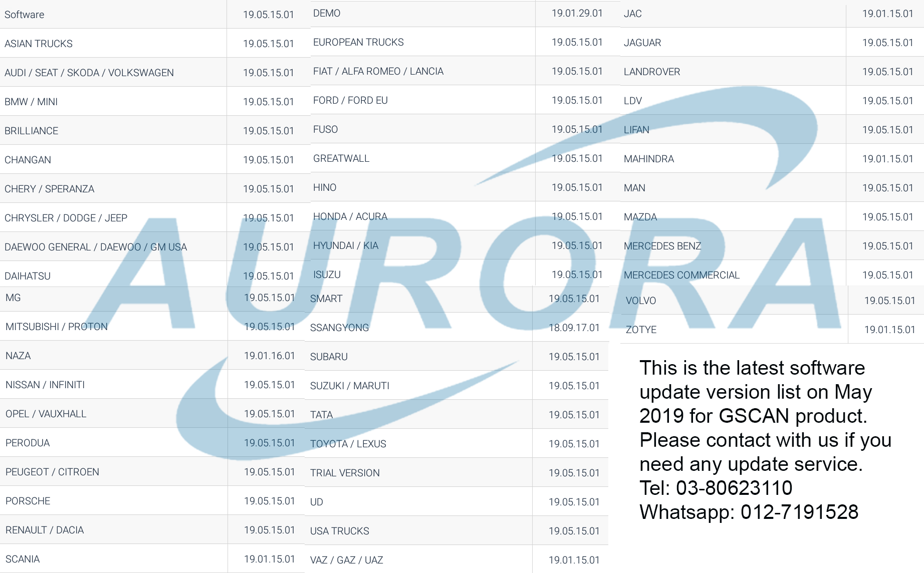The image size is (924, 573).
Task: Select the VOLVO row label
Action: [x=641, y=301]
